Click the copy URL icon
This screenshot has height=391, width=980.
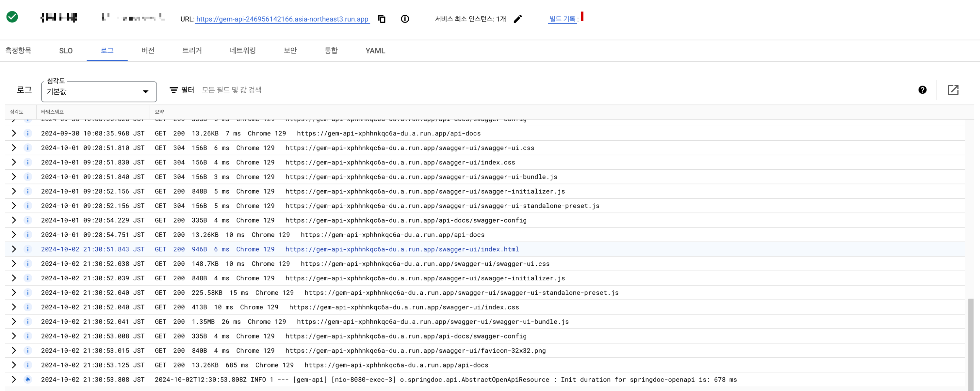pos(382,19)
